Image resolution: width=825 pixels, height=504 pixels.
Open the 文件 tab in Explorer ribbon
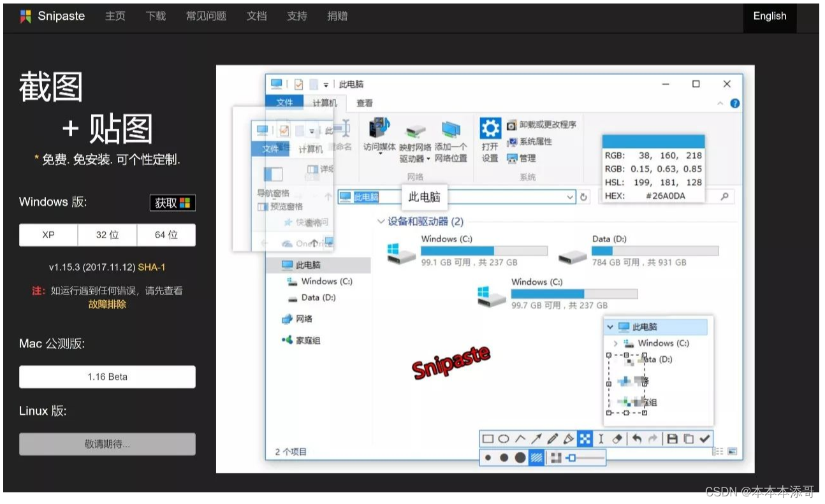click(284, 103)
